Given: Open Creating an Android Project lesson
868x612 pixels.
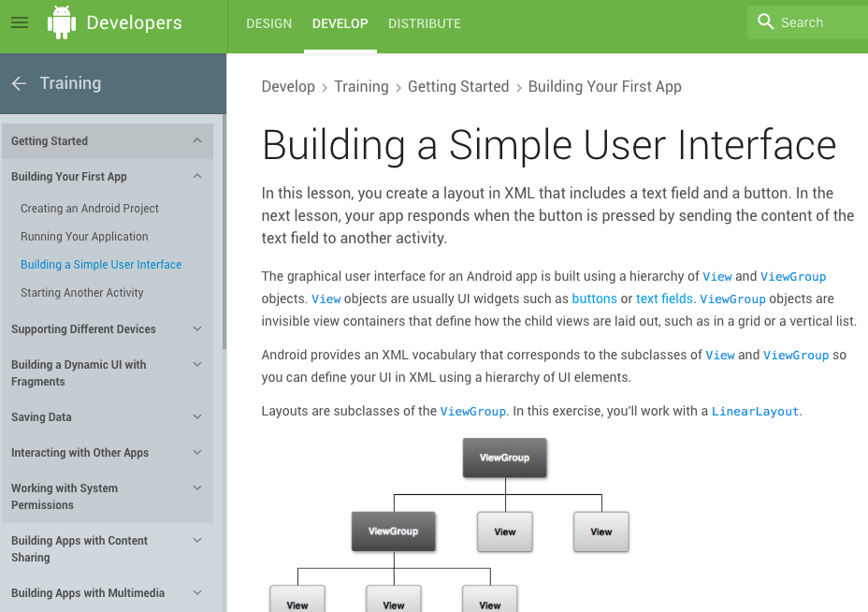Looking at the screenshot, I should 90,209.
